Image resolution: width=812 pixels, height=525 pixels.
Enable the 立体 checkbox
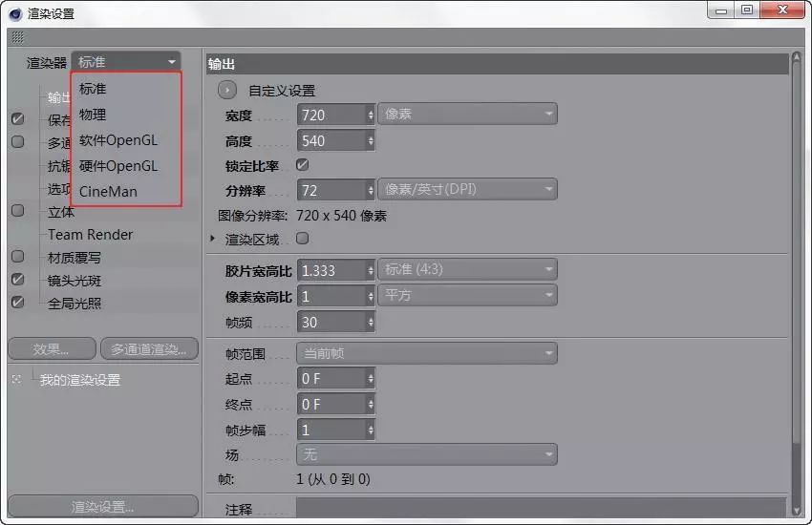tap(17, 211)
